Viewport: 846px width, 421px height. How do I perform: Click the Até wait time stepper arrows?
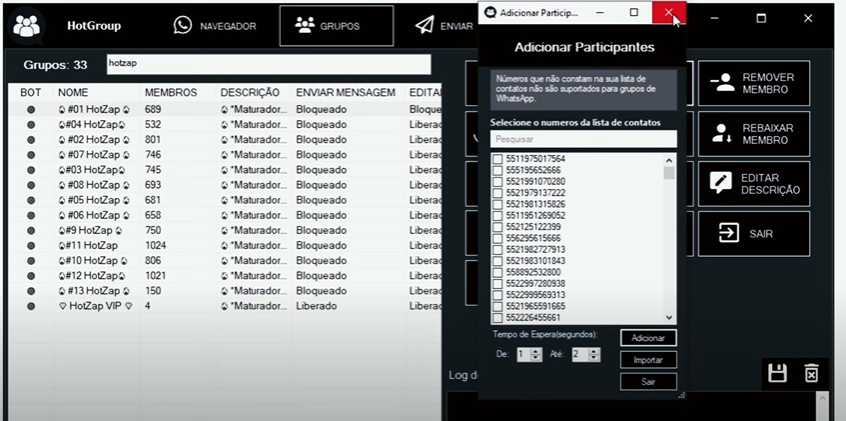594,355
